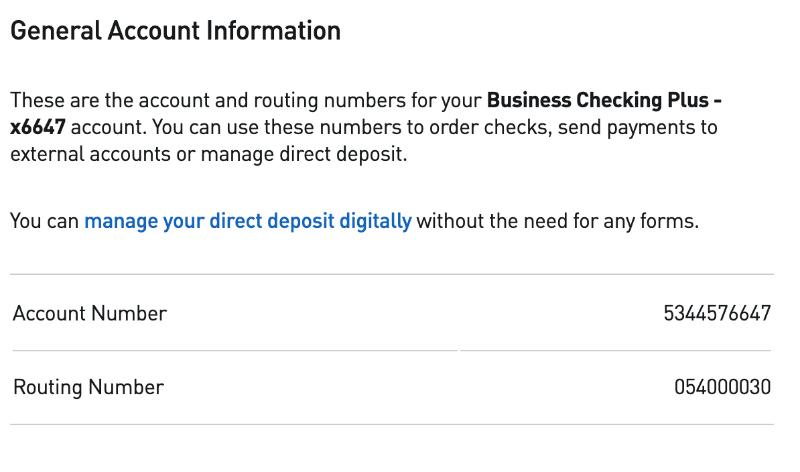This screenshot has height=472, width=800.
Task: Click the routing number value 054000030
Action: (x=722, y=387)
